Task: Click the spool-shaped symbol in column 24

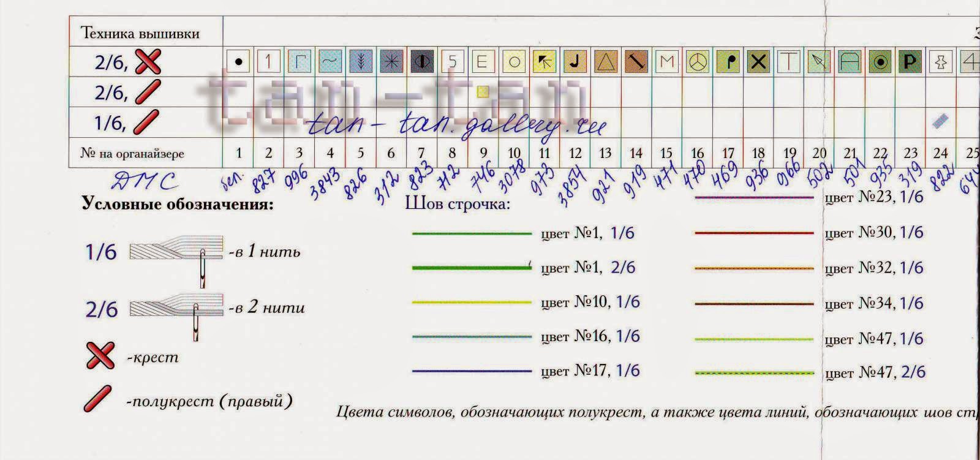Action: pos(941,61)
